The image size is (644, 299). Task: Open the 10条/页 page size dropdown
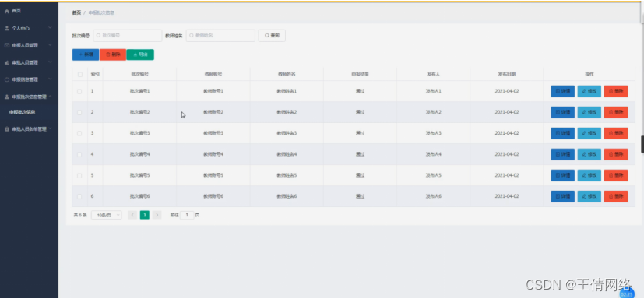point(107,215)
